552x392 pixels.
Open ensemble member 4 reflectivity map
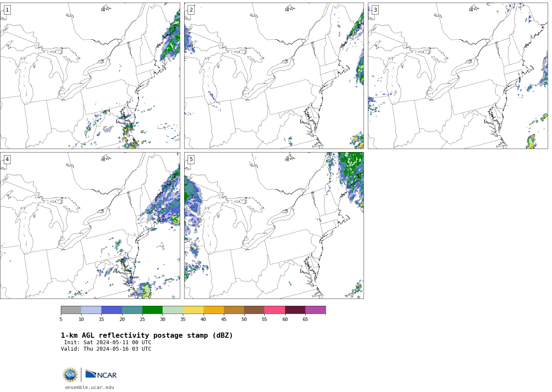[90, 225]
